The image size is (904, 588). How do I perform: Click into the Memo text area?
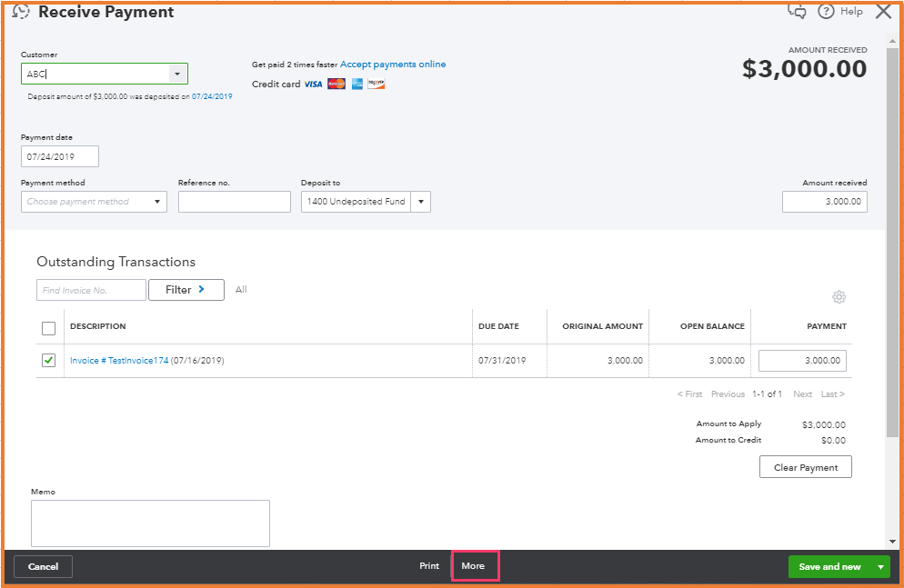tap(150, 523)
